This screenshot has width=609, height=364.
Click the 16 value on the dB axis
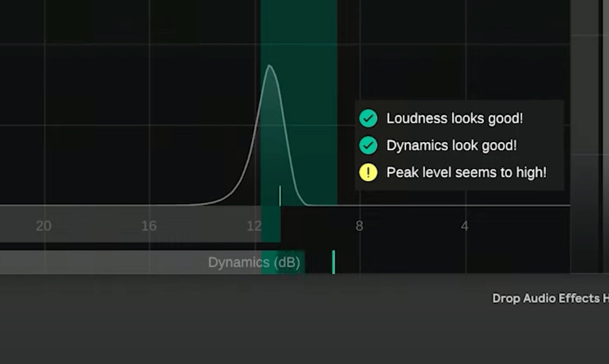149,226
